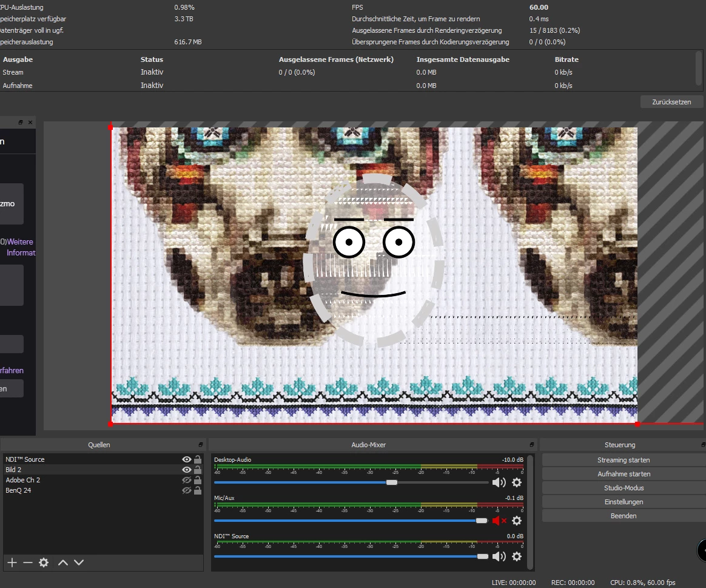This screenshot has height=588, width=706.
Task: Select the BenQ 24 source row
Action: tap(103, 490)
